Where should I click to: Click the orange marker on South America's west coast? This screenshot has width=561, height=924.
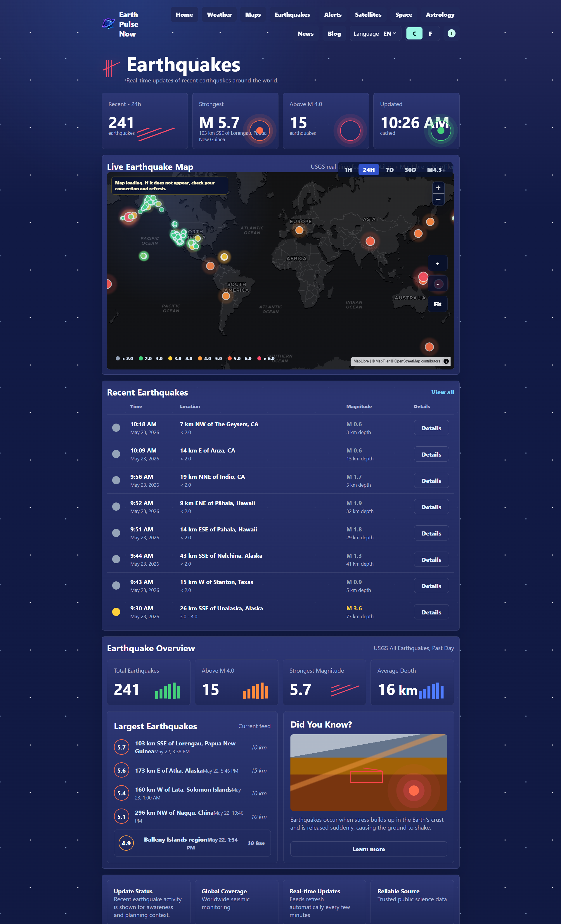pos(226,296)
